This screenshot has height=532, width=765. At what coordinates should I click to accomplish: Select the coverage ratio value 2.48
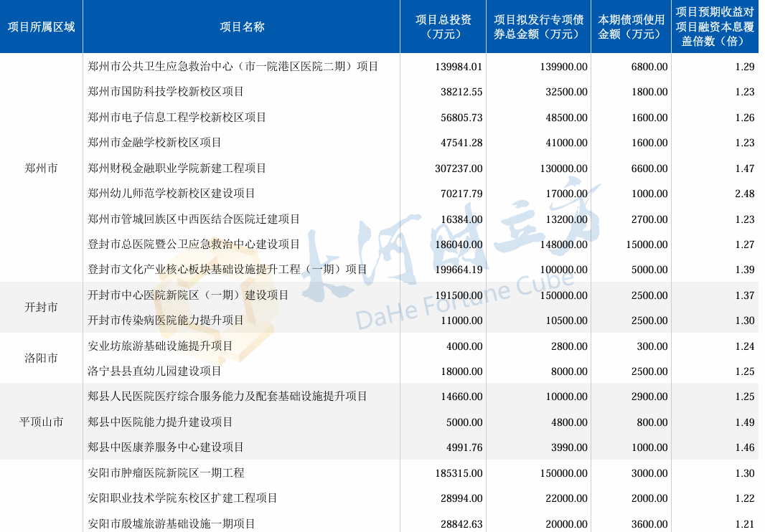(x=744, y=194)
